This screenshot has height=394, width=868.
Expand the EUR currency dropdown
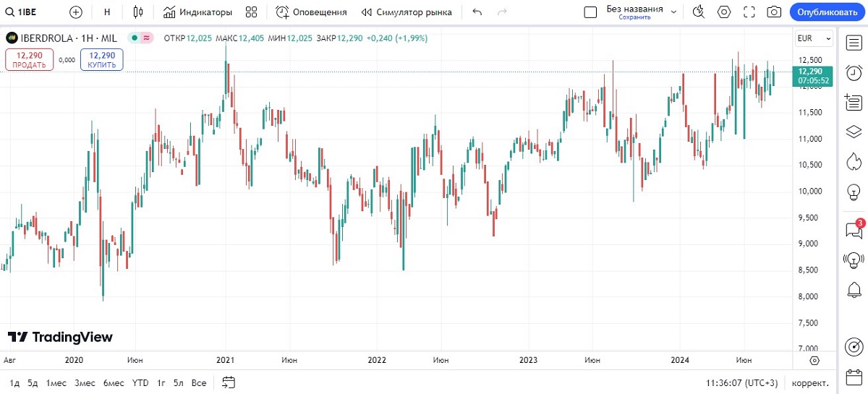click(x=814, y=38)
